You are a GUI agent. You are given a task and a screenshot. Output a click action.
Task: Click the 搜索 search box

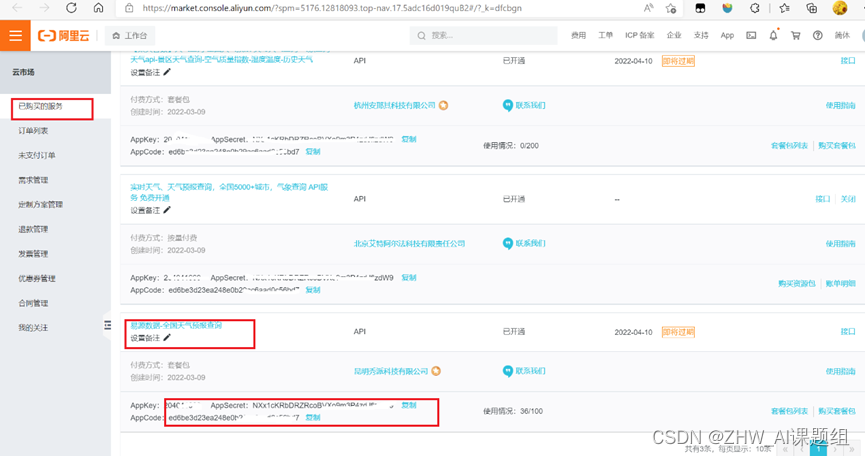coord(483,36)
